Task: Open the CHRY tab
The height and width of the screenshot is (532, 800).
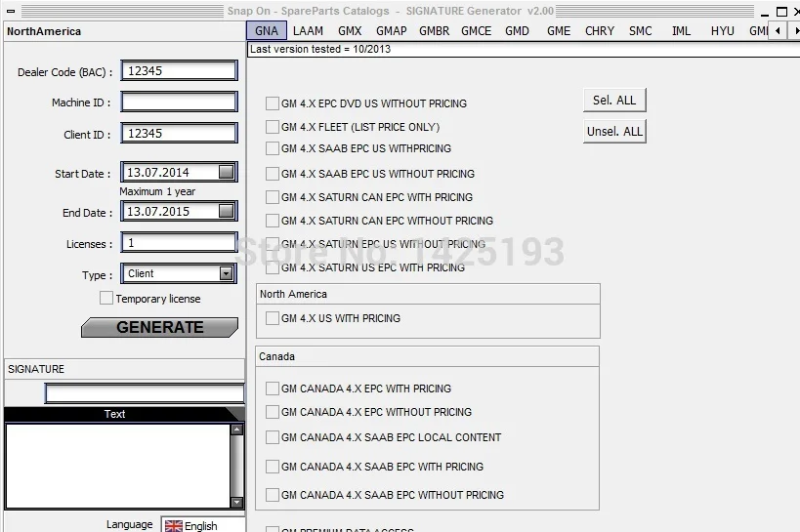Action: (x=600, y=30)
